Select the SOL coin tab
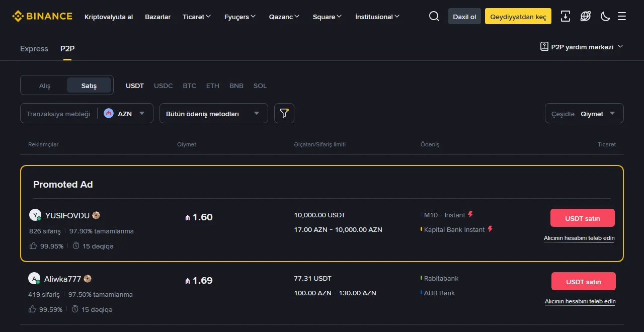This screenshot has height=332, width=644. pyautogui.click(x=260, y=86)
